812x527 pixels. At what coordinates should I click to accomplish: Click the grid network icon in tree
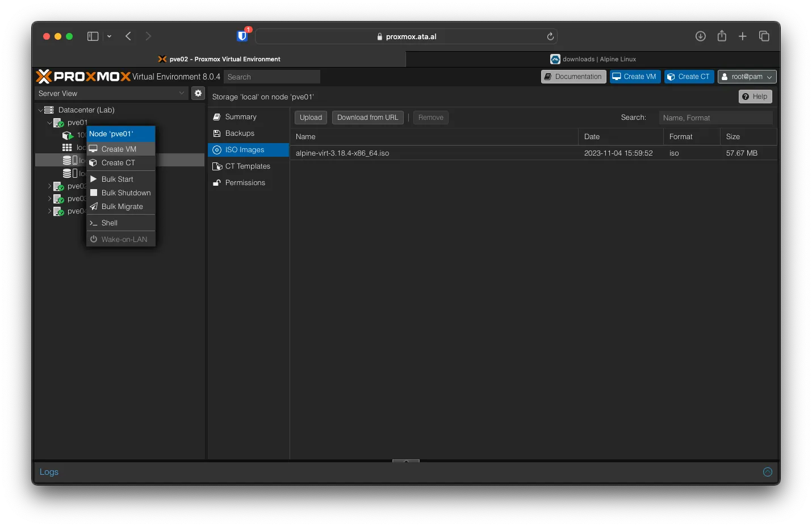[x=67, y=148]
